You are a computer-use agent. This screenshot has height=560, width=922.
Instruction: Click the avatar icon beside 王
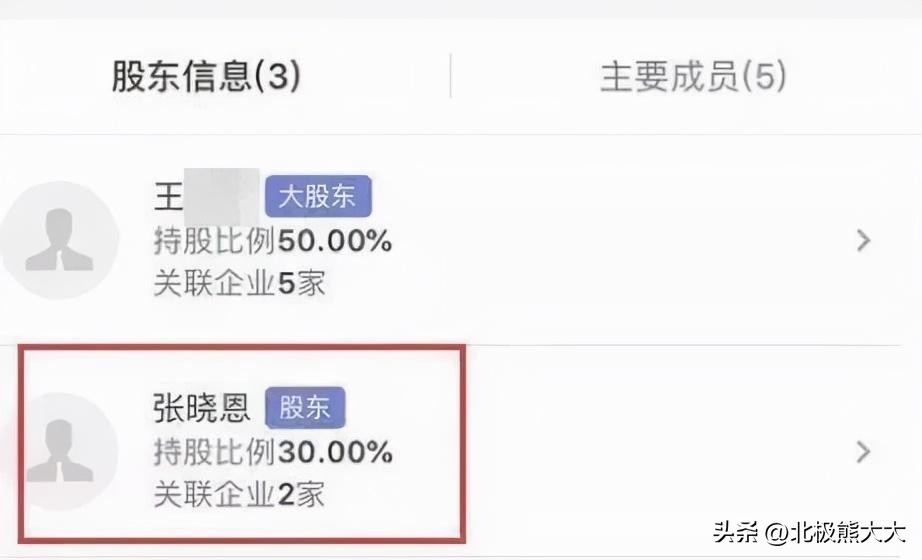click(59, 240)
